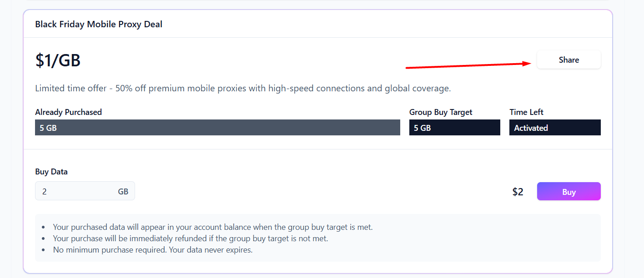Image resolution: width=644 pixels, height=278 pixels.
Task: Click the Black Friday Mobile Proxy Deal heading
Action: coord(99,24)
